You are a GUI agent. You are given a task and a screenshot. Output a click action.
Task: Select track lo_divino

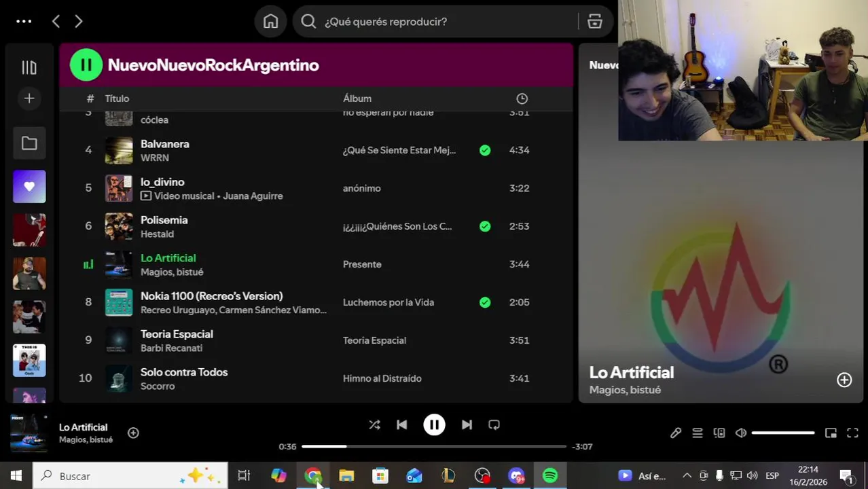click(162, 182)
